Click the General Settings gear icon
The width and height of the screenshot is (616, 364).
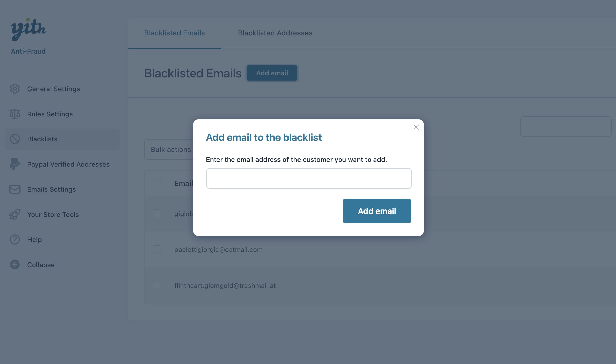click(15, 89)
